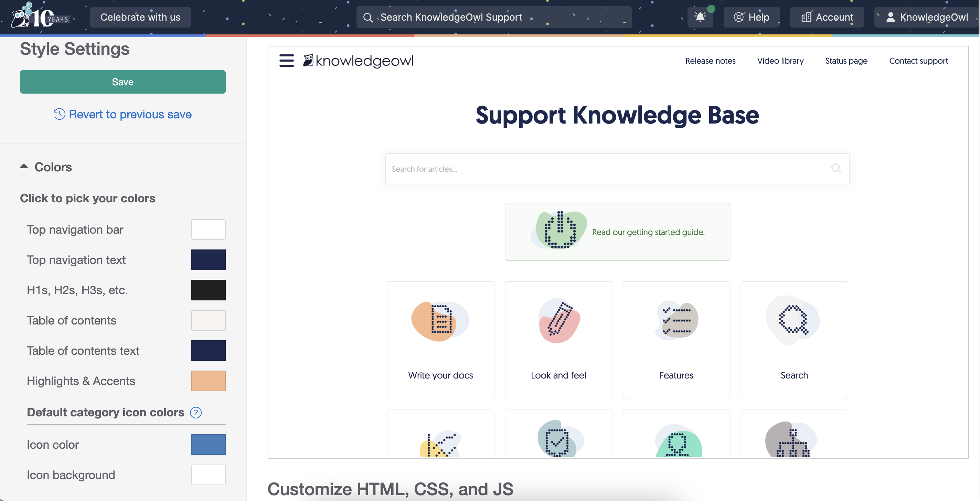This screenshot has width=980, height=501.
Task: Open Video library nav link
Action: 780,61
